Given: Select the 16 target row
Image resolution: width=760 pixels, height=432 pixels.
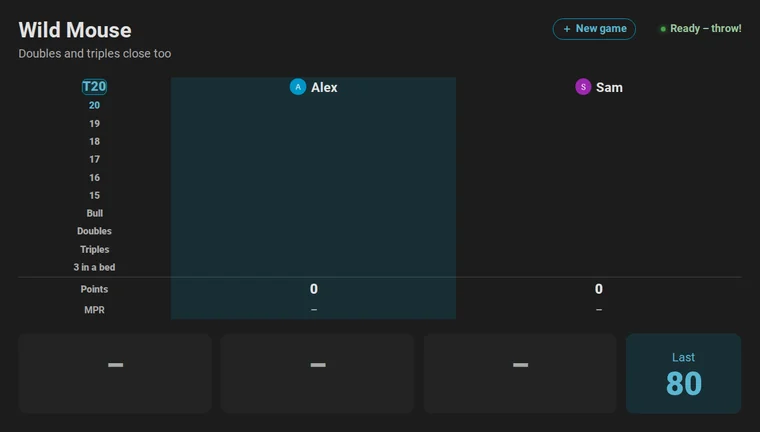Looking at the screenshot, I should 94,177.
